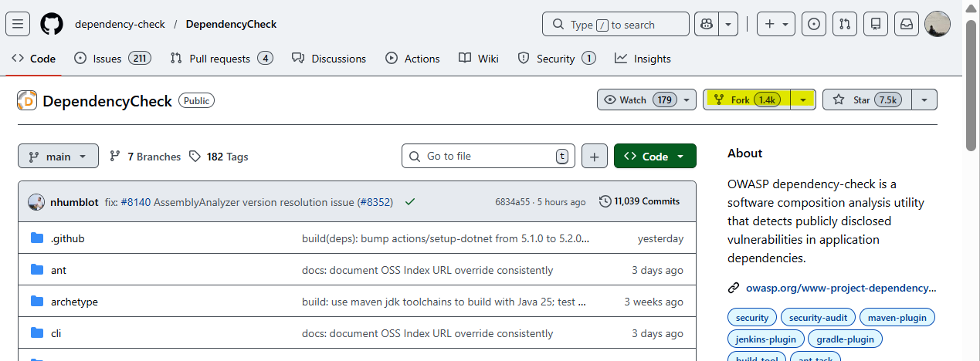This screenshot has height=361, width=980.
Task: Open the Pull requests header icon
Action: point(844,24)
